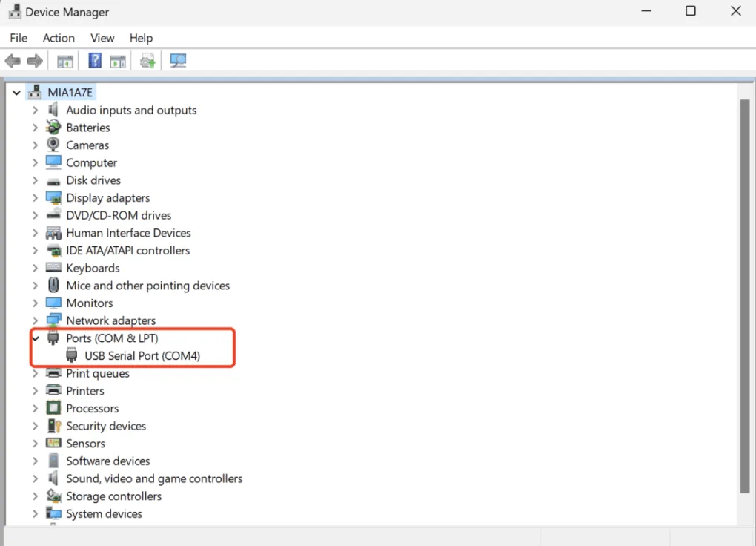Select the Security devices label
Screen dimensions: 756x546
click(x=106, y=426)
